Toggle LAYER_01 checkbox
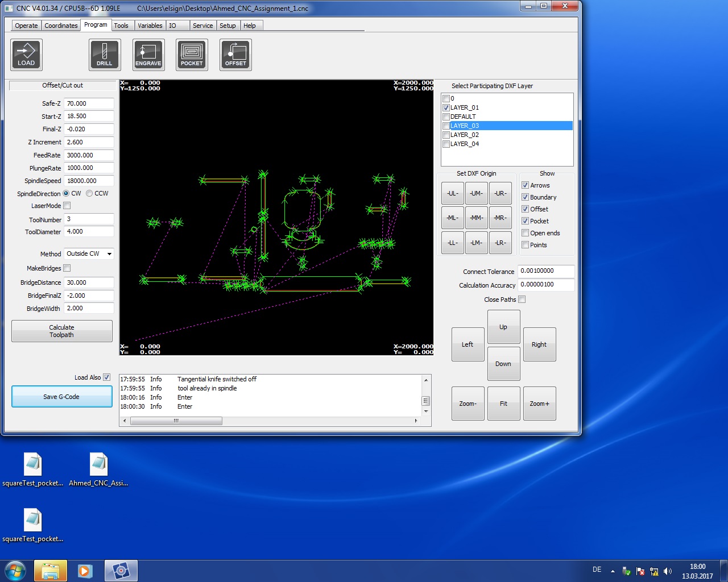Image resolution: width=728 pixels, height=582 pixels. coord(446,107)
